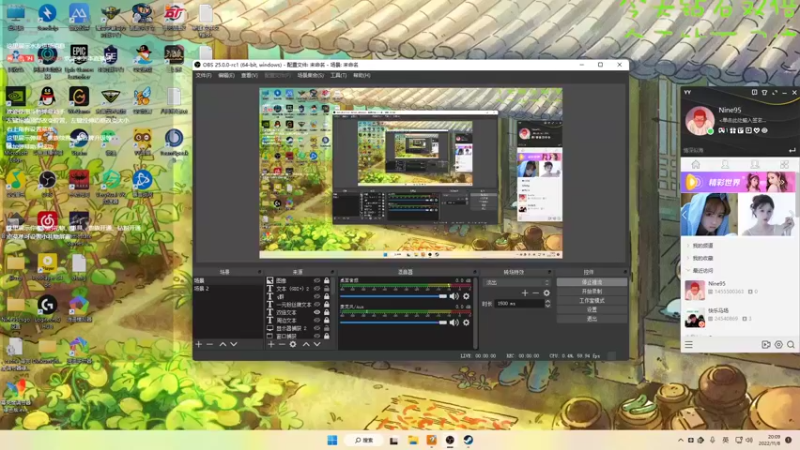Image resolution: width=800 pixels, height=450 pixels.
Task: Click the transition duration input field
Action: point(518,304)
